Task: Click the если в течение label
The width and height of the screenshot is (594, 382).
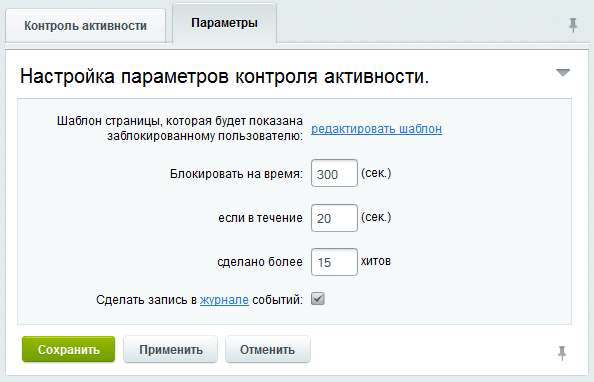Action: [x=260, y=218]
